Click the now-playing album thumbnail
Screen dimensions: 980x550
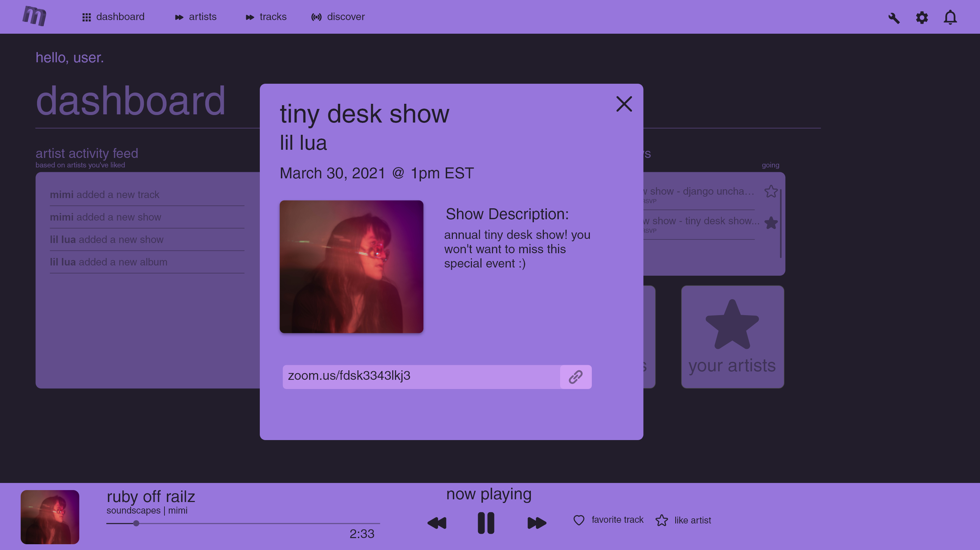(50, 517)
